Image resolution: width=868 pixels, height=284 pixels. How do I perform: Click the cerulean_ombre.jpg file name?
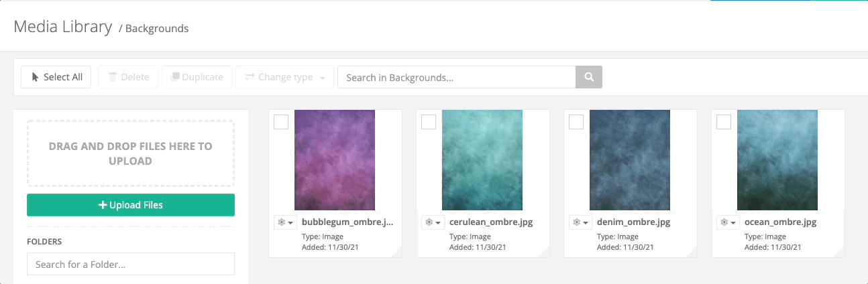point(491,222)
